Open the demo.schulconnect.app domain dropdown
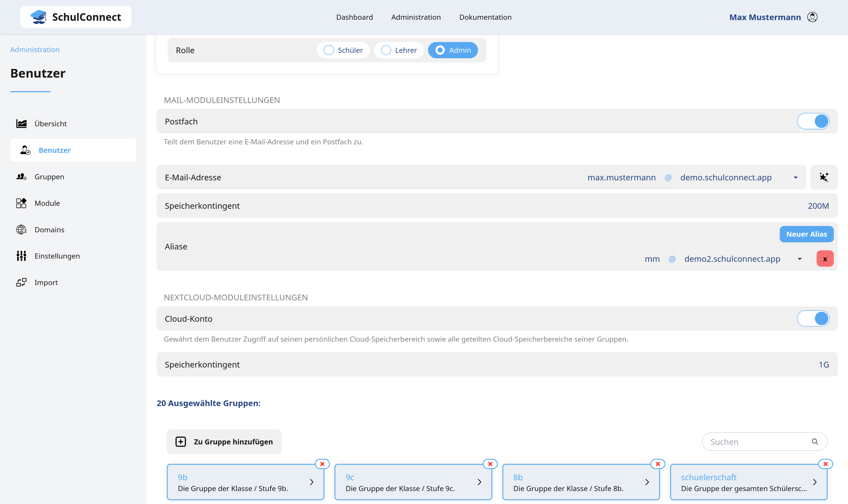848x504 pixels. tap(795, 178)
